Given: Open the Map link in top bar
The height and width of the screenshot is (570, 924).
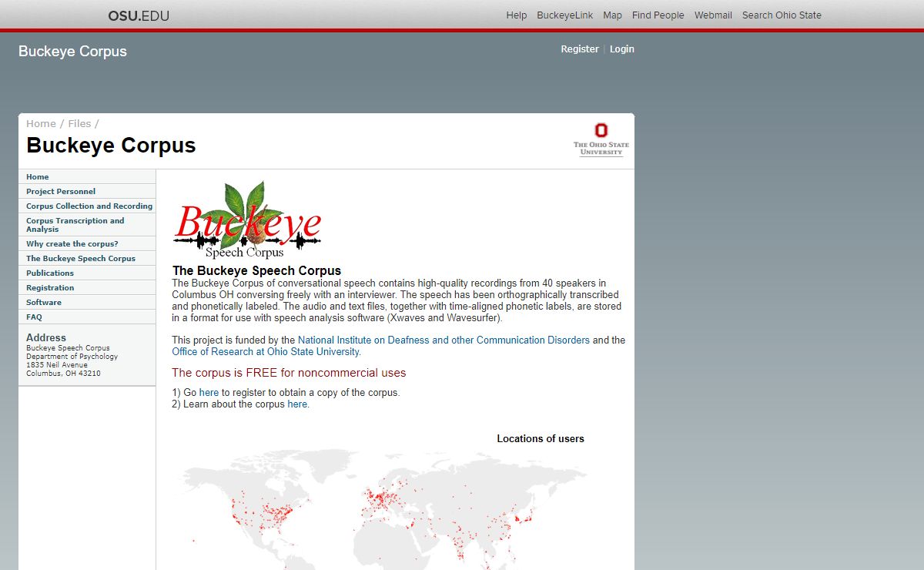Looking at the screenshot, I should 613,15.
